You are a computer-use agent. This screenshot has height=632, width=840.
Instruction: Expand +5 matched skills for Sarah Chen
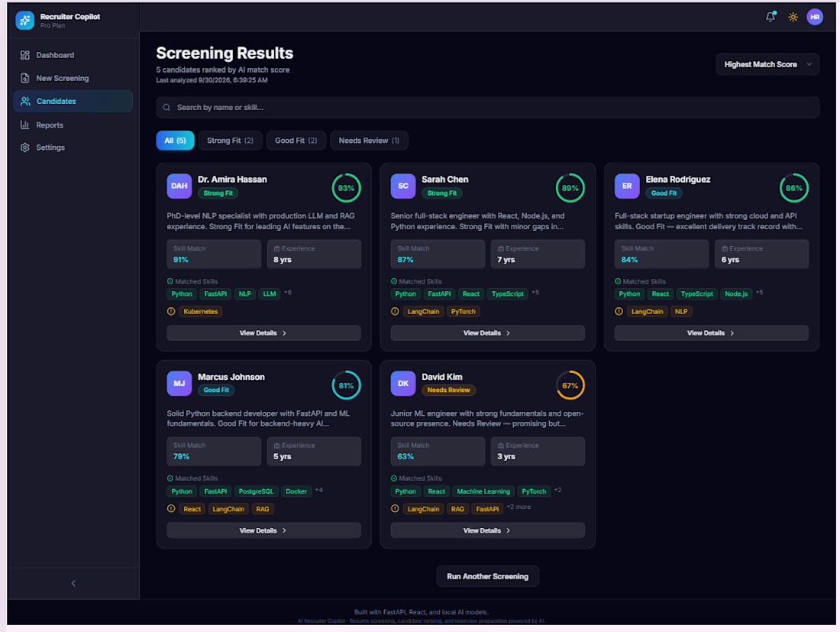pos(535,293)
